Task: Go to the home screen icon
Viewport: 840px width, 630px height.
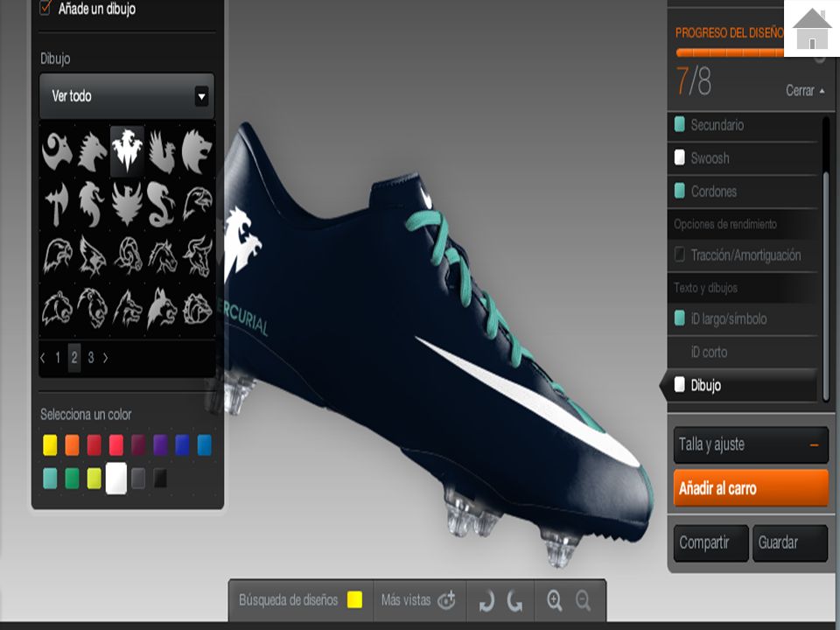Action: (812, 28)
